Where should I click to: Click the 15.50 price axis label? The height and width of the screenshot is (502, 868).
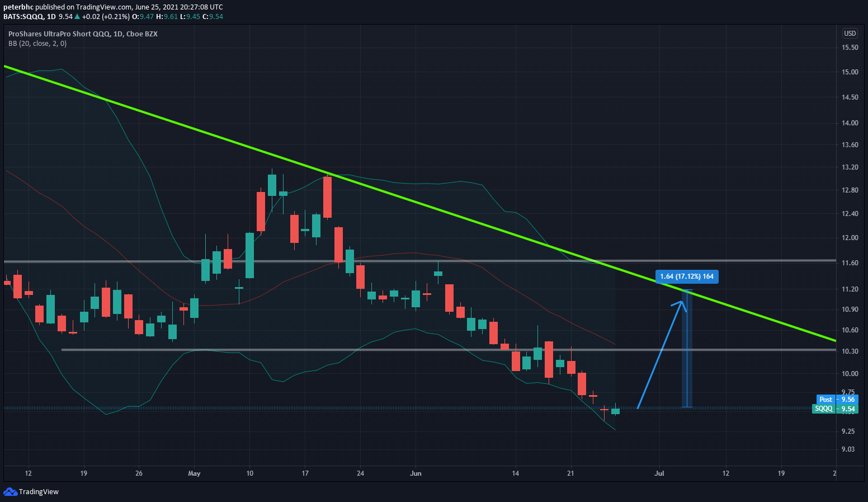pyautogui.click(x=850, y=48)
